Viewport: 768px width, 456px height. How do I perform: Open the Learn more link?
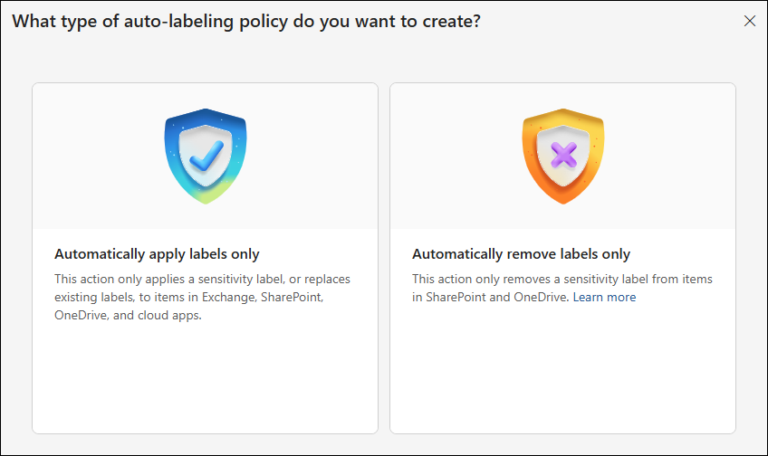click(x=604, y=297)
